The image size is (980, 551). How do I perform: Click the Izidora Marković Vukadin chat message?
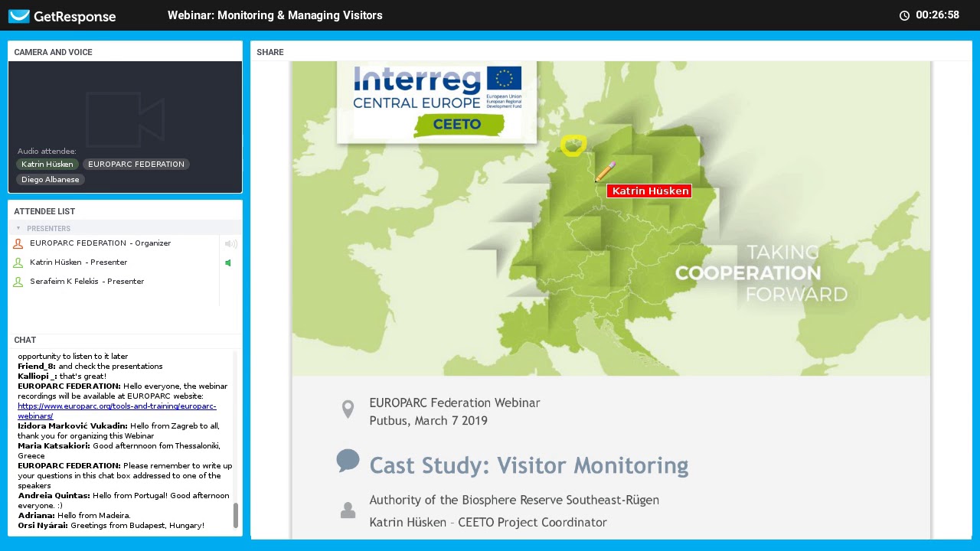click(119, 431)
